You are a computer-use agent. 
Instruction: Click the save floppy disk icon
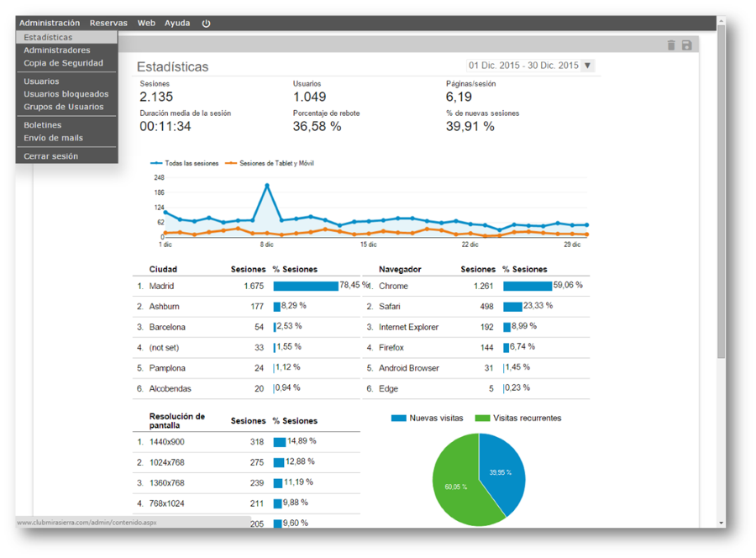[686, 45]
